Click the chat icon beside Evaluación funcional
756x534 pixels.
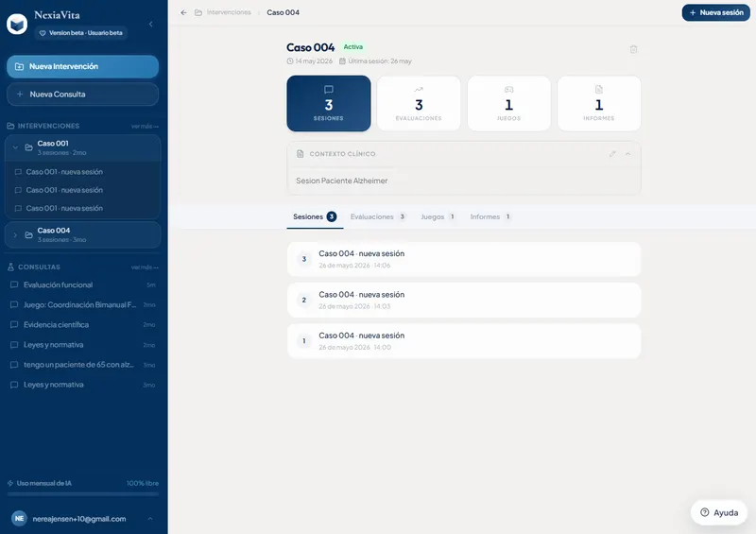pyautogui.click(x=14, y=285)
